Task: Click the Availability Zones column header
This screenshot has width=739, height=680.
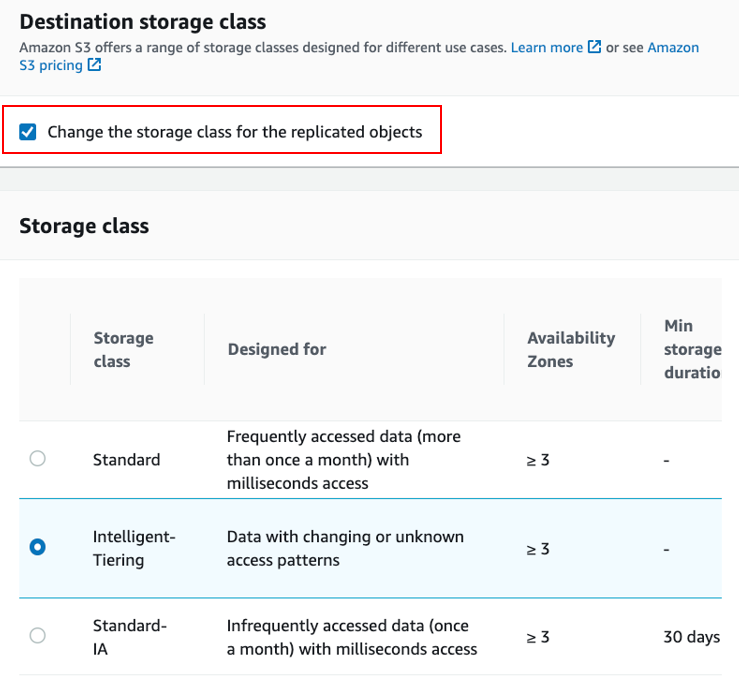Action: pos(570,349)
